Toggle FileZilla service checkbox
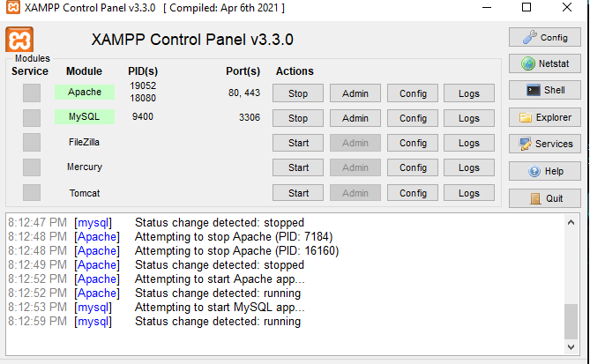Screen dimensions: 590x364 tap(32, 142)
